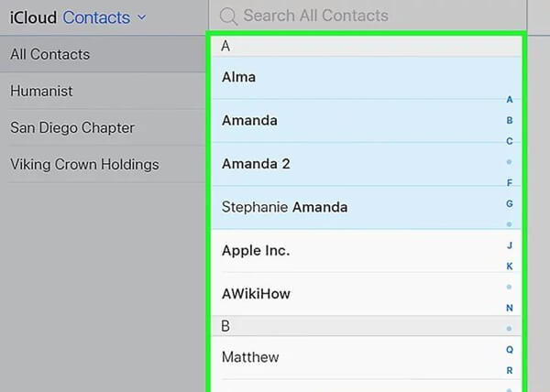Jump to letter F in alphabet index
The image size is (550, 392).
(x=510, y=183)
